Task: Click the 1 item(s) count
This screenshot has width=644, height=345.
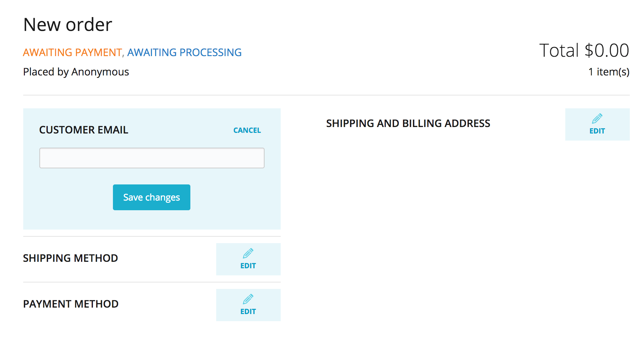Action: tap(609, 72)
